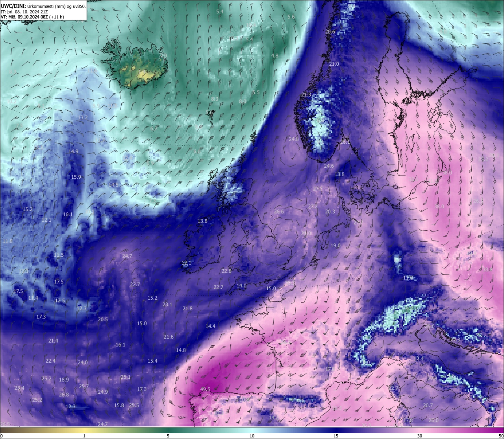Image resolution: width=504 pixels, height=439 pixels.
Task: Click the 25.5 map value
Action: click(x=134, y=405)
